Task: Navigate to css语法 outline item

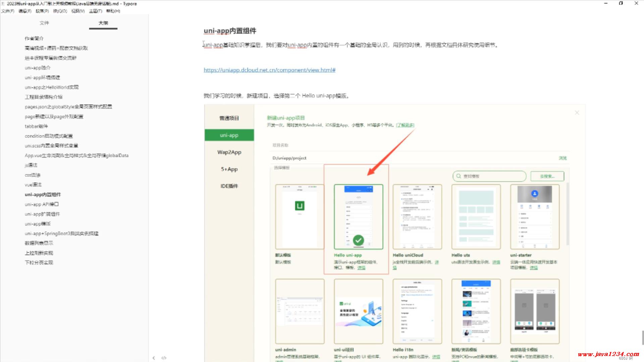Action: click(33, 175)
